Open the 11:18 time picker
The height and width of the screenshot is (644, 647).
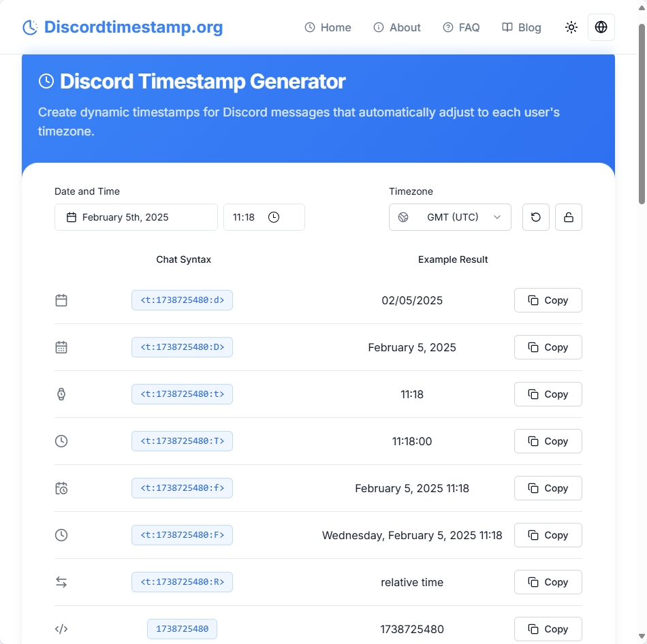(264, 216)
